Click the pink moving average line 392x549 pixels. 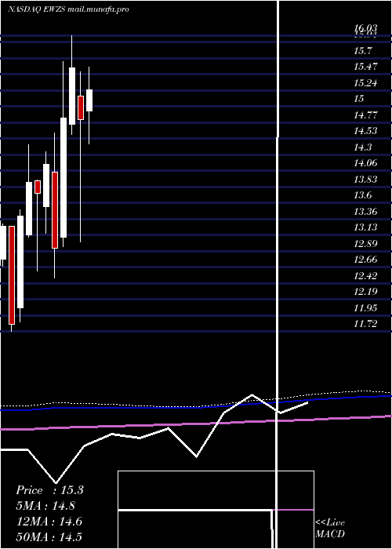(196, 423)
